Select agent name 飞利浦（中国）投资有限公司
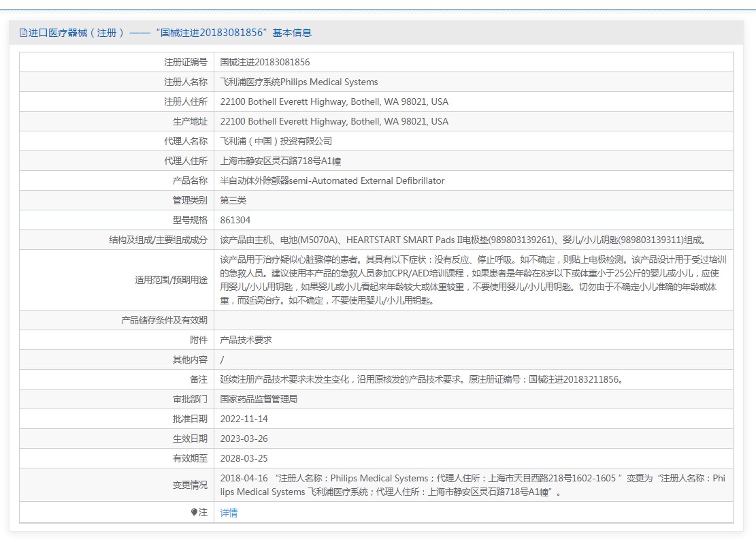The width and height of the screenshot is (756, 542). (276, 141)
